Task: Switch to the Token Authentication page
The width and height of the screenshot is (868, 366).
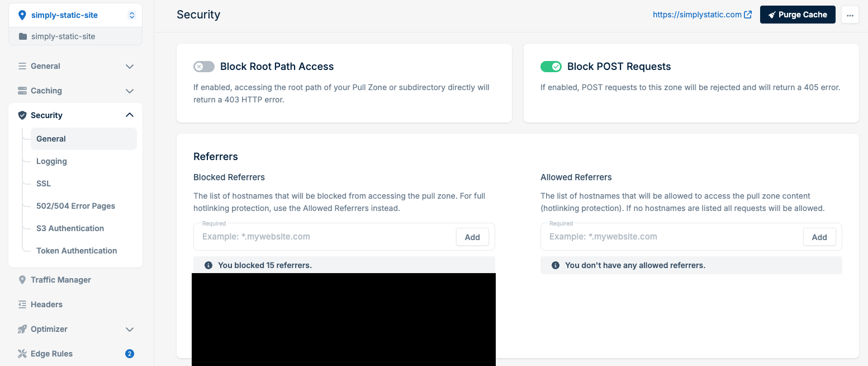Action: 76,250
